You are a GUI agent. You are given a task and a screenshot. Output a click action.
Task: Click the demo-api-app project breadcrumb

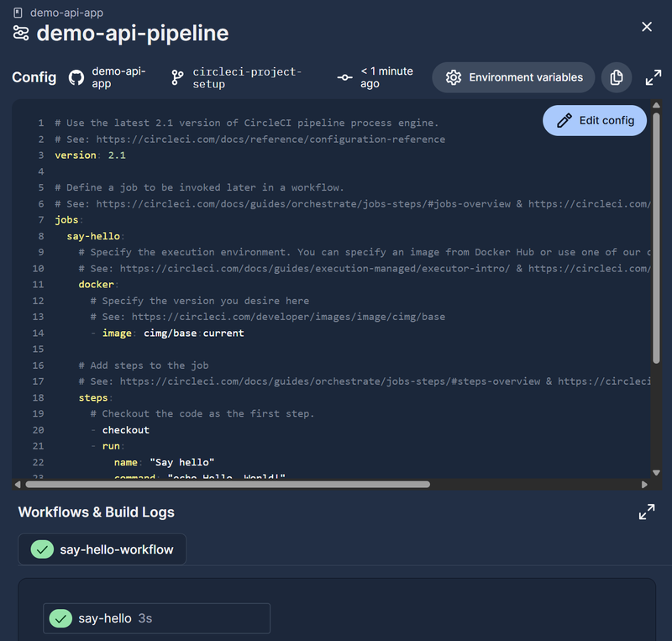click(x=67, y=13)
